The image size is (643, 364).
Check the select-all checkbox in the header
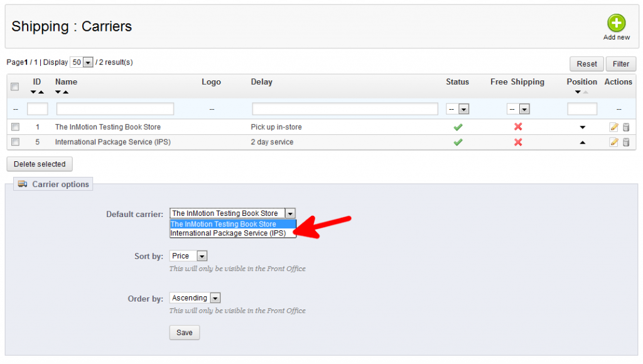(14, 87)
